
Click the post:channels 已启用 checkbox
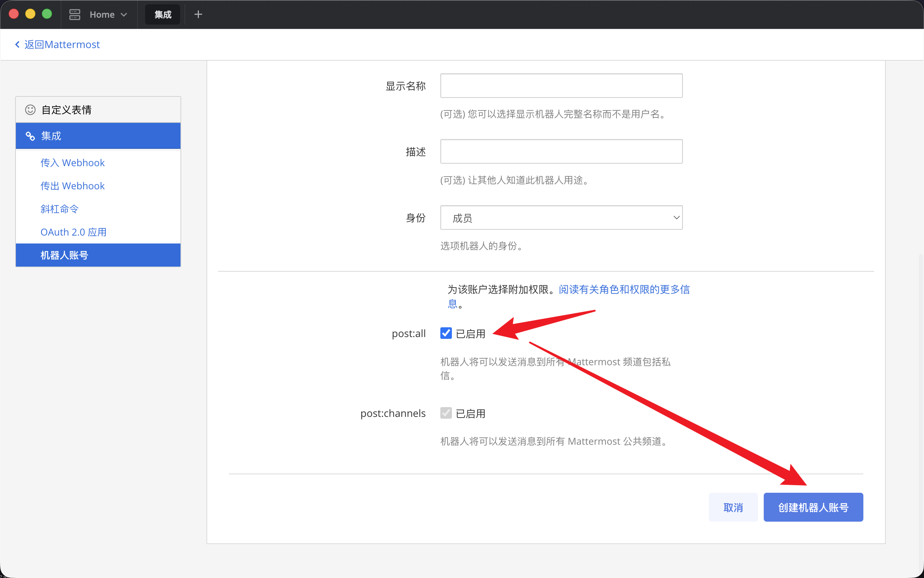tap(446, 413)
